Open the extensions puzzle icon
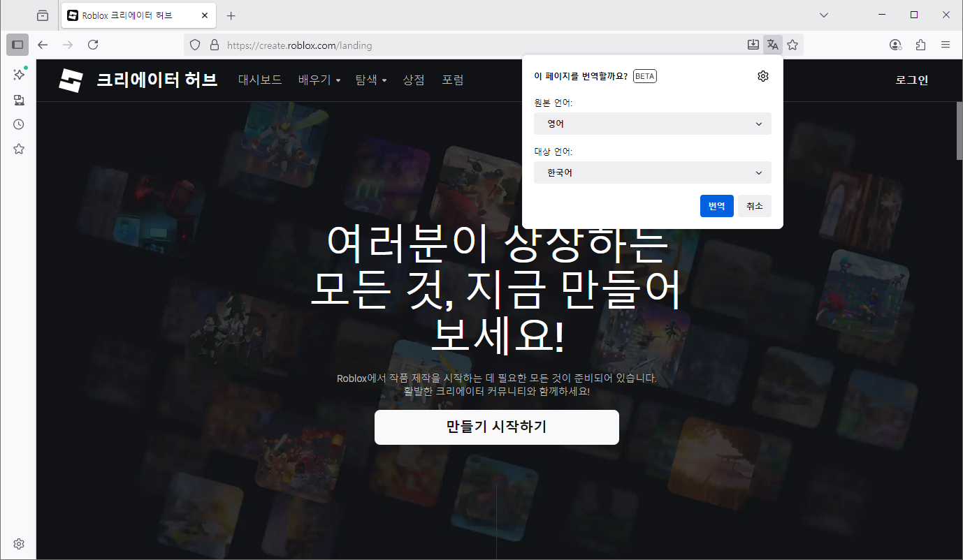 (x=920, y=45)
